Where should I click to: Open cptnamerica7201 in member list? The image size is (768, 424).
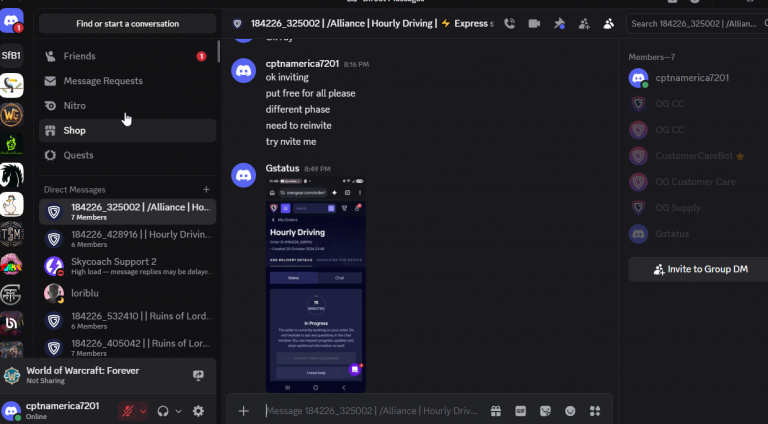696,78
